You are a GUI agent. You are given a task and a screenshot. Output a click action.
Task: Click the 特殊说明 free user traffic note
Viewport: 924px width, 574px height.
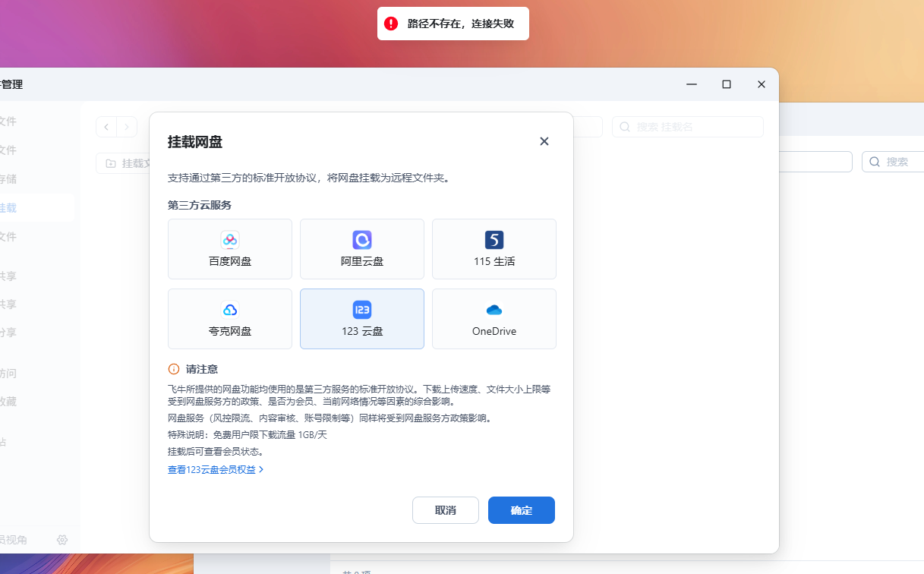tap(248, 435)
